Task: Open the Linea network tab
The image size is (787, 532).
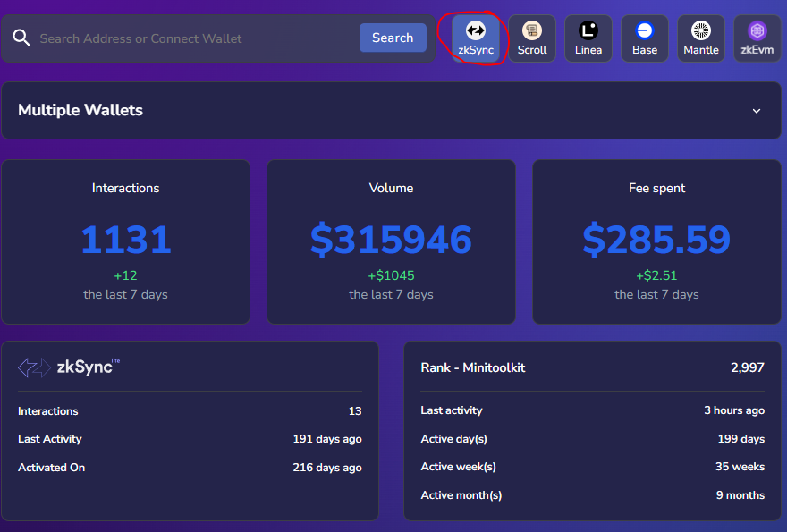Action: (x=588, y=38)
